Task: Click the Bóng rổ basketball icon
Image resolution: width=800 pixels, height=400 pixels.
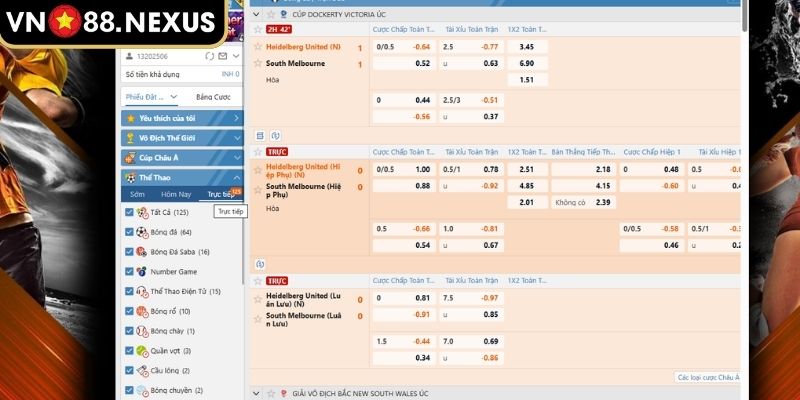Action: tap(142, 311)
